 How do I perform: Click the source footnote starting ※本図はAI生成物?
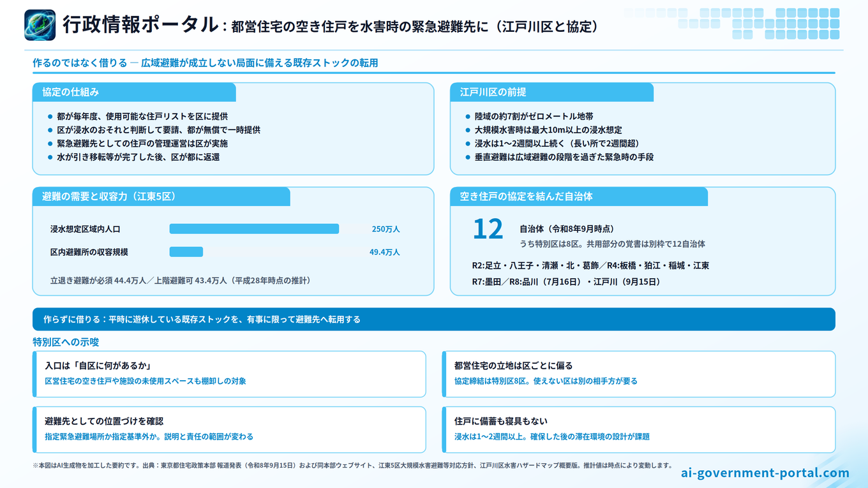click(x=352, y=465)
